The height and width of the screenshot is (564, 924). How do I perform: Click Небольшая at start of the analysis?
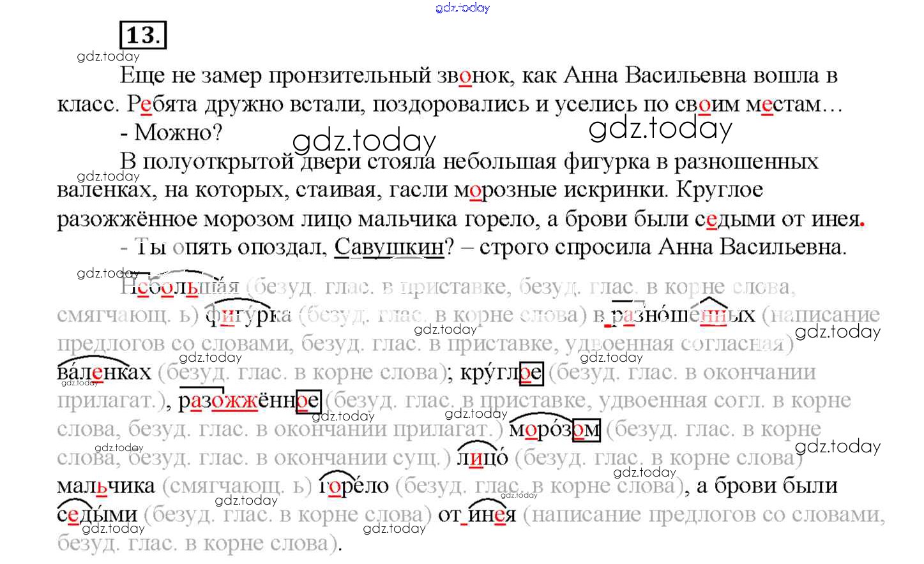179,287
